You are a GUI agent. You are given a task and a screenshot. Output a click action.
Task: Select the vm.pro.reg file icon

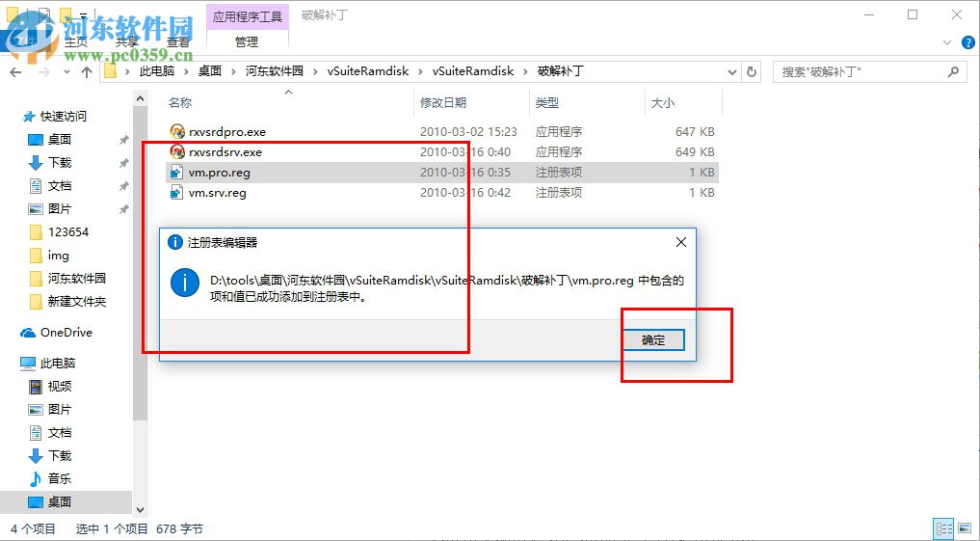pos(177,172)
